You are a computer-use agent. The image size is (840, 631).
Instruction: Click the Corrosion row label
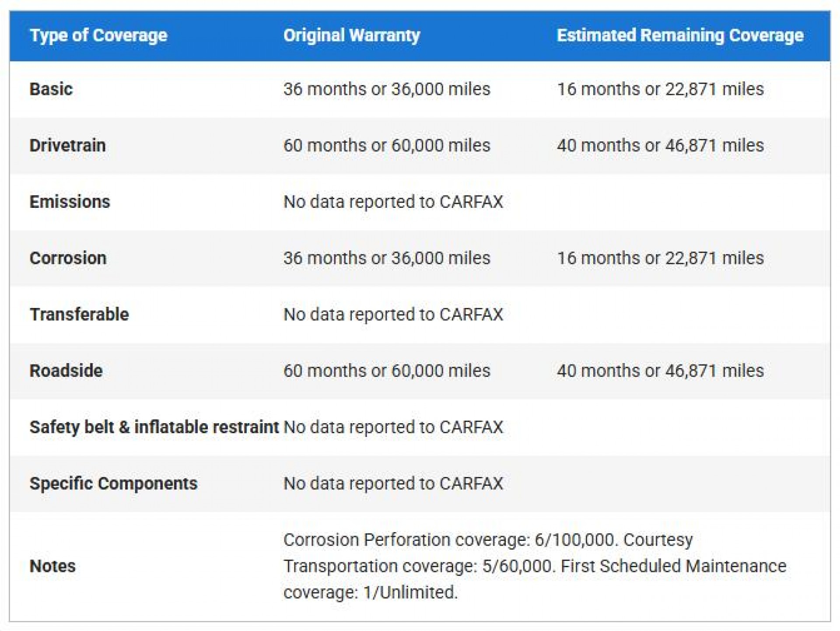(x=68, y=258)
